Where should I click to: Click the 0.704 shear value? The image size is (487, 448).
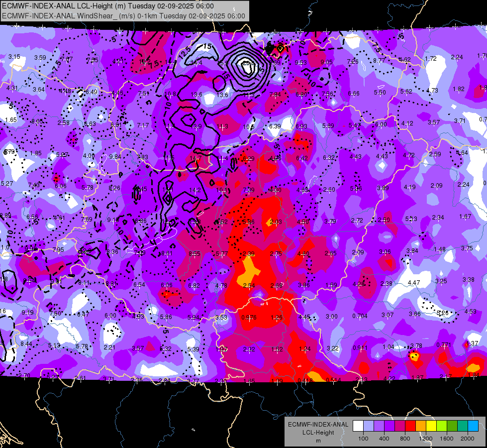[360, 316]
